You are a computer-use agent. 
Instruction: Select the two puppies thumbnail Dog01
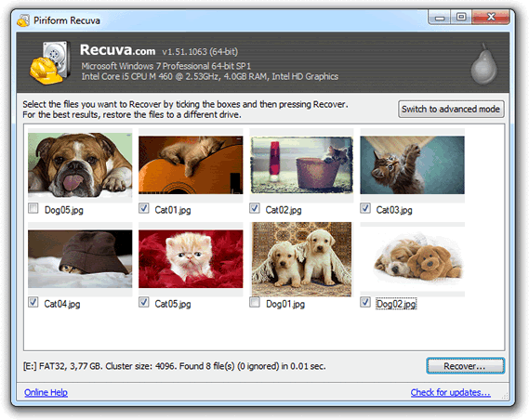pos(301,259)
